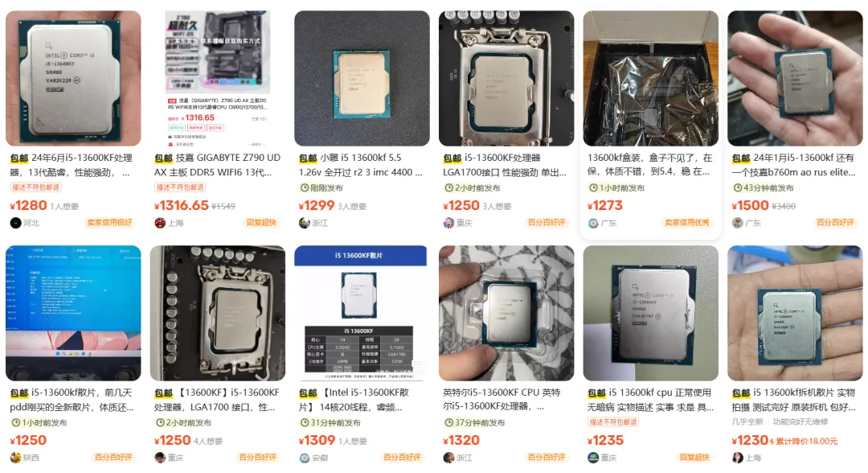Click the Anhui seller avatar on ¥1309 listing
The height and width of the screenshot is (473, 868).
click(305, 458)
